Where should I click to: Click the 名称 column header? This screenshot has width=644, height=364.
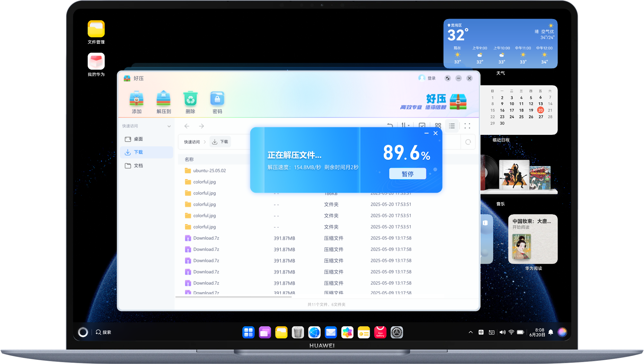pos(189,159)
